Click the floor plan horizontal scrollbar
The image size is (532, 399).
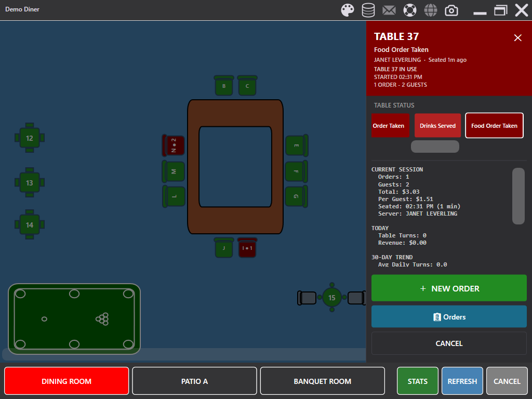coord(184,354)
